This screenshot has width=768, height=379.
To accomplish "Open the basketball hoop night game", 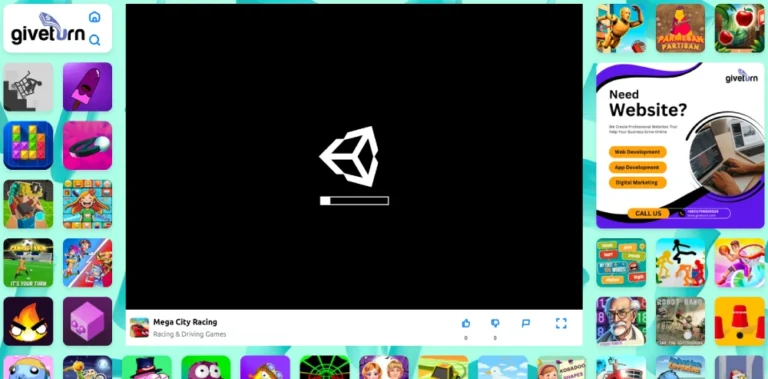I will pyautogui.click(x=87, y=367).
